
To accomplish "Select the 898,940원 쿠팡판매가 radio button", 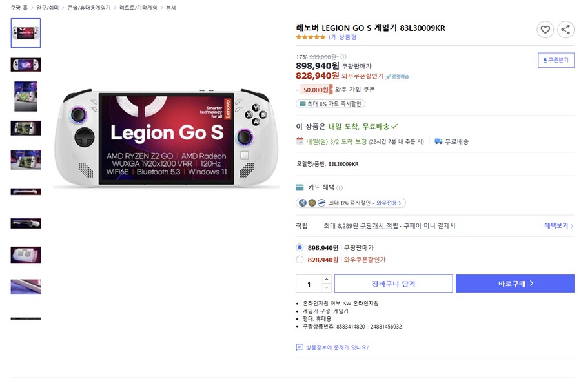I will 299,247.
